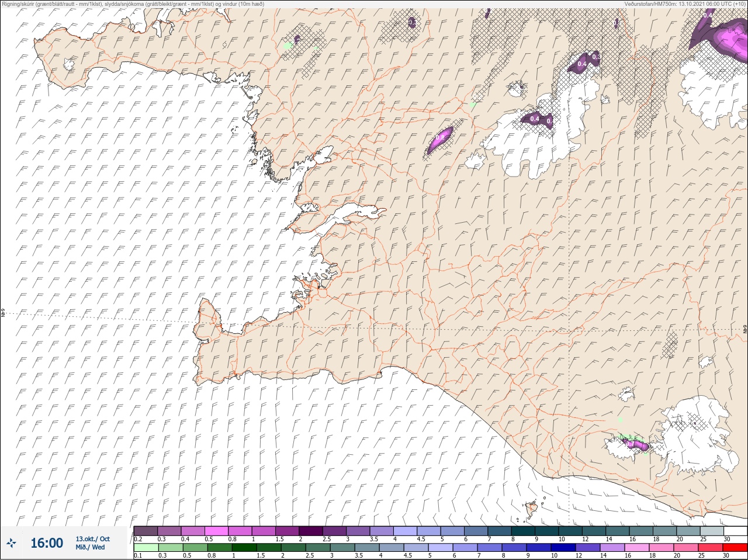The height and width of the screenshot is (560, 748).
Task: Click the elongated purple precipitation streak in map centre
Action: coord(440,140)
